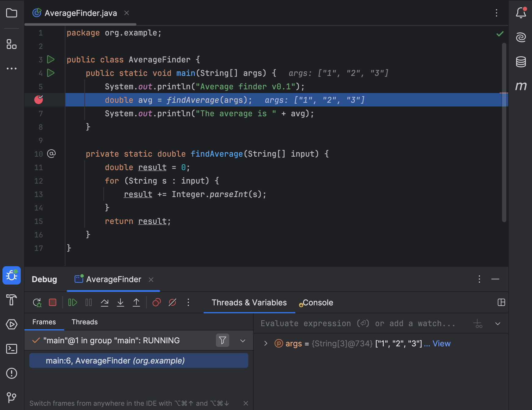
Task: Step out of the current method
Action: [136, 302]
